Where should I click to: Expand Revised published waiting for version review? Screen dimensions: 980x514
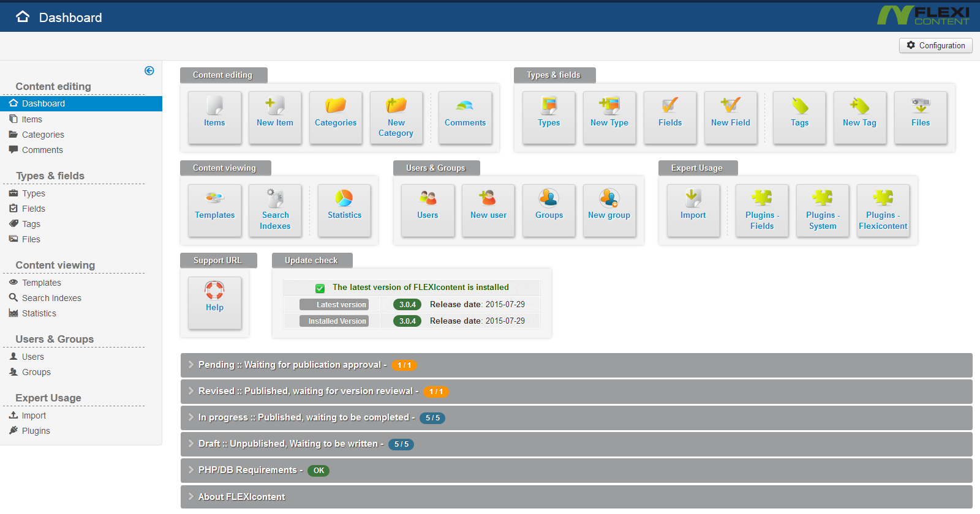576,391
